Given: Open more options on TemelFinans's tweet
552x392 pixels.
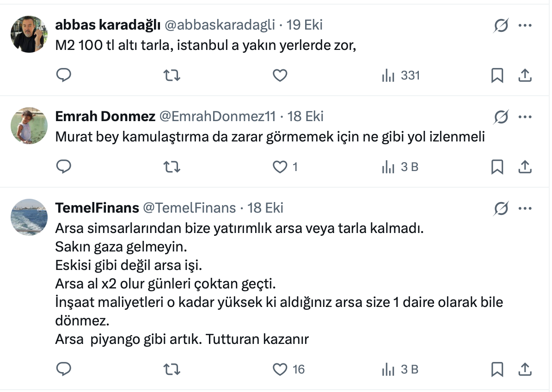Looking at the screenshot, I should (x=525, y=209).
